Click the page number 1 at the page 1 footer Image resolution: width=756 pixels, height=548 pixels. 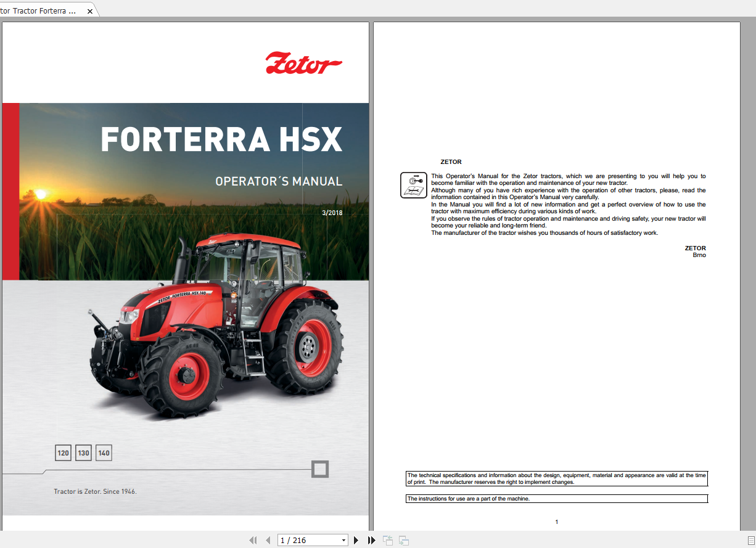pyautogui.click(x=556, y=522)
